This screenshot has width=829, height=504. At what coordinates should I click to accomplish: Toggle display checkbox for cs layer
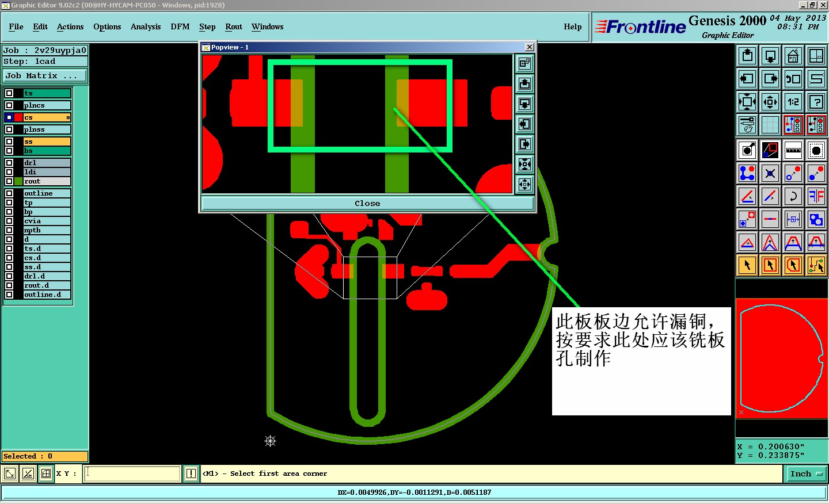click(9, 117)
